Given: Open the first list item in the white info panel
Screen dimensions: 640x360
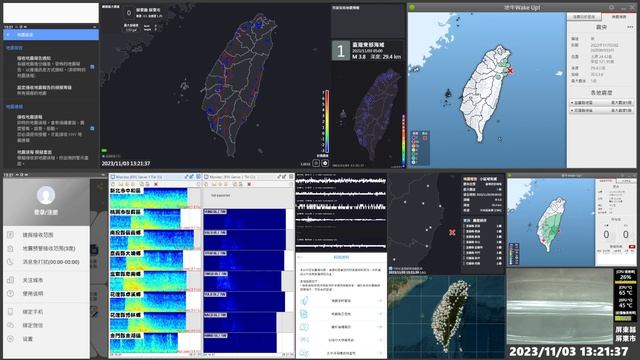Looking at the screenshot, I should click(x=341, y=301).
